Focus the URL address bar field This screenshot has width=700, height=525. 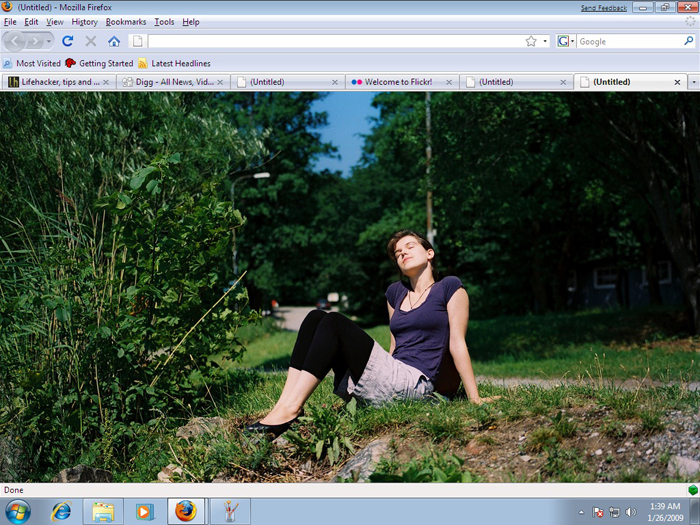coord(335,41)
